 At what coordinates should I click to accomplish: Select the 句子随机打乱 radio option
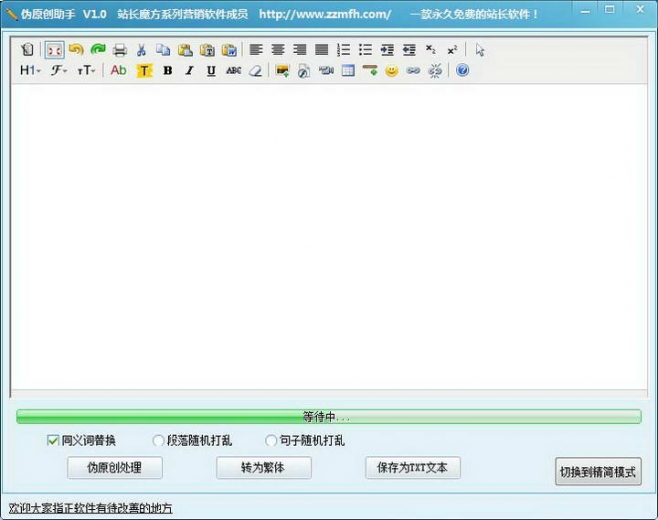[271, 440]
